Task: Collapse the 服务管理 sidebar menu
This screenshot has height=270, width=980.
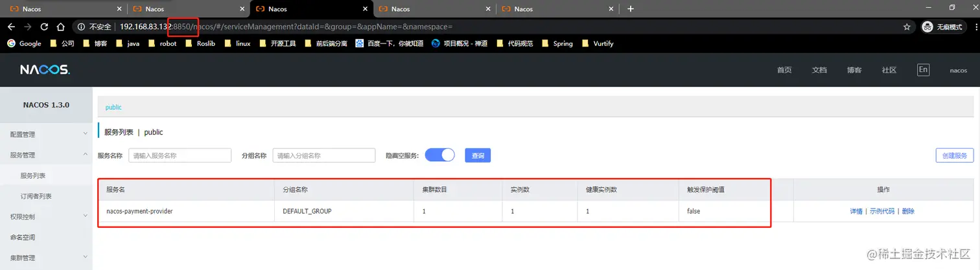Action: tap(46, 155)
